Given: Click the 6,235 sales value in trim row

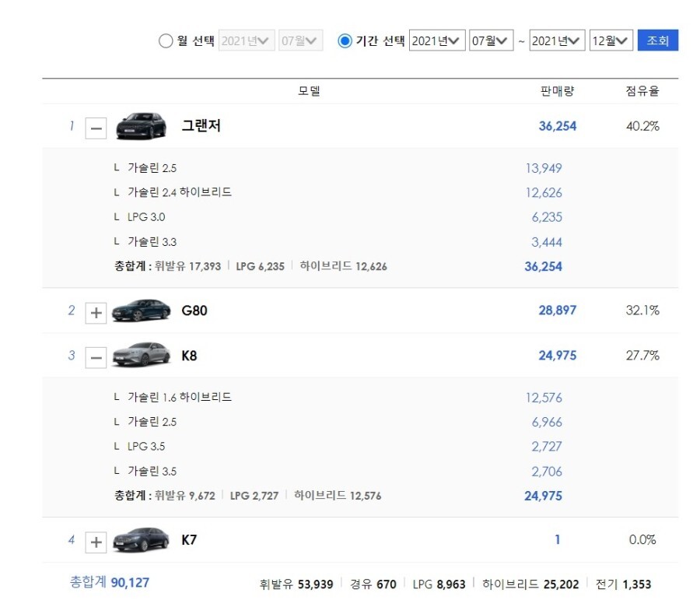Looking at the screenshot, I should (x=547, y=218).
